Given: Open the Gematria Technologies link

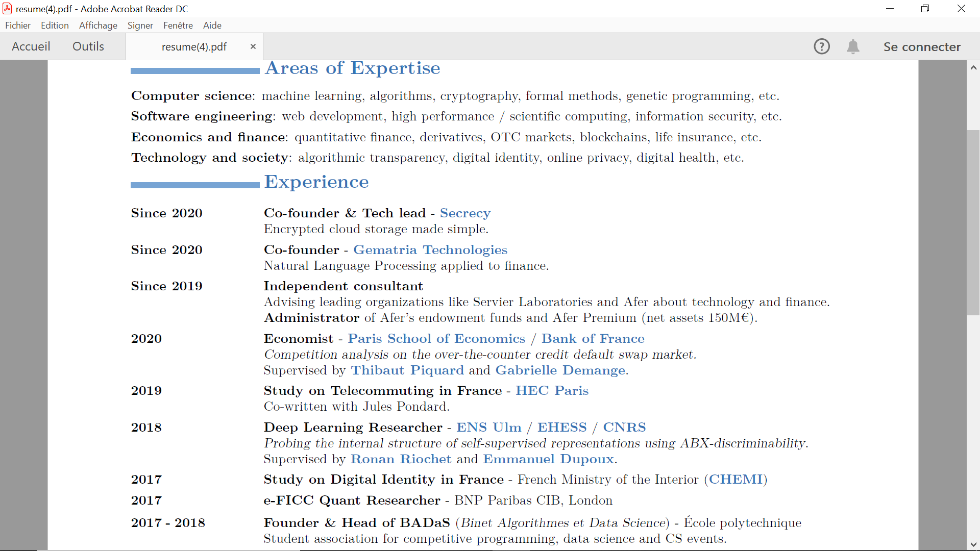Looking at the screenshot, I should click(430, 250).
